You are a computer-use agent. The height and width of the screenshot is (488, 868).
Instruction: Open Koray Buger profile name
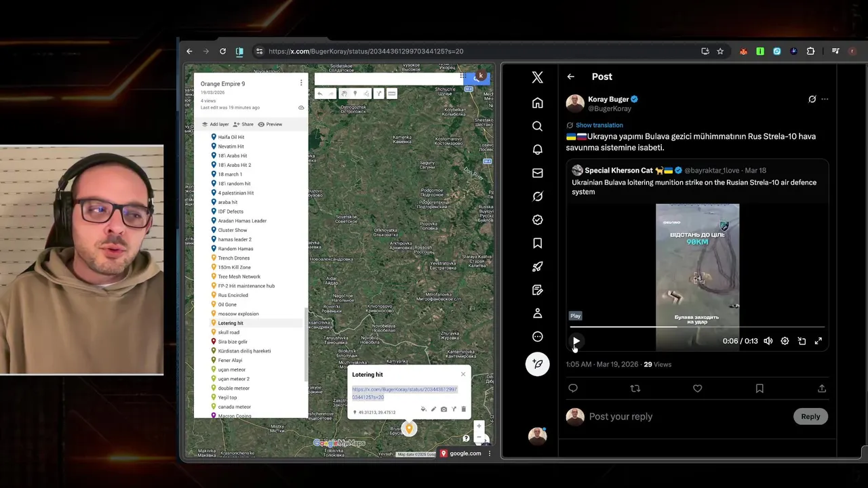(608, 99)
